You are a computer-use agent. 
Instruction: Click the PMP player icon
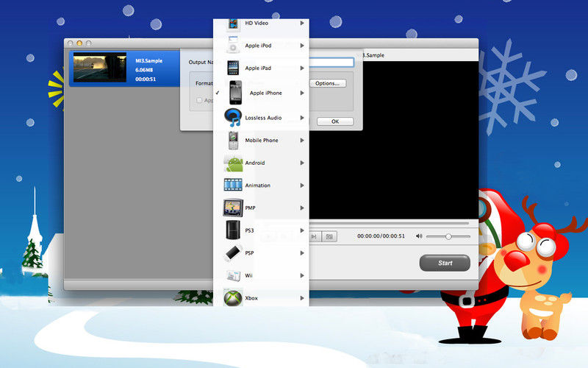[233, 208]
